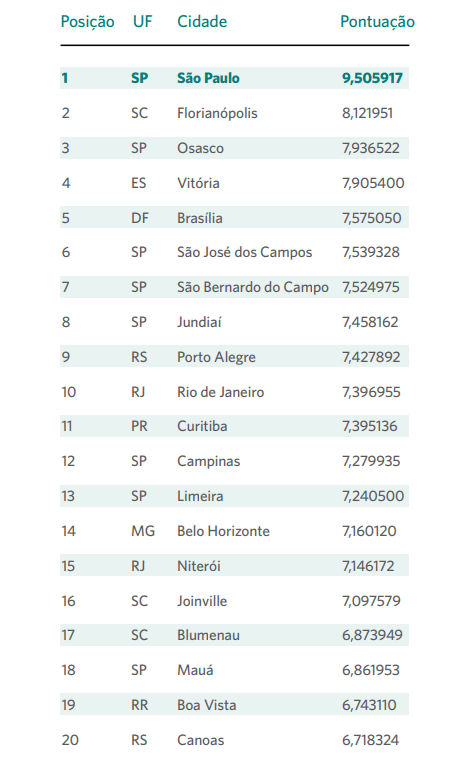Select São José dos Campos entry

click(x=244, y=252)
